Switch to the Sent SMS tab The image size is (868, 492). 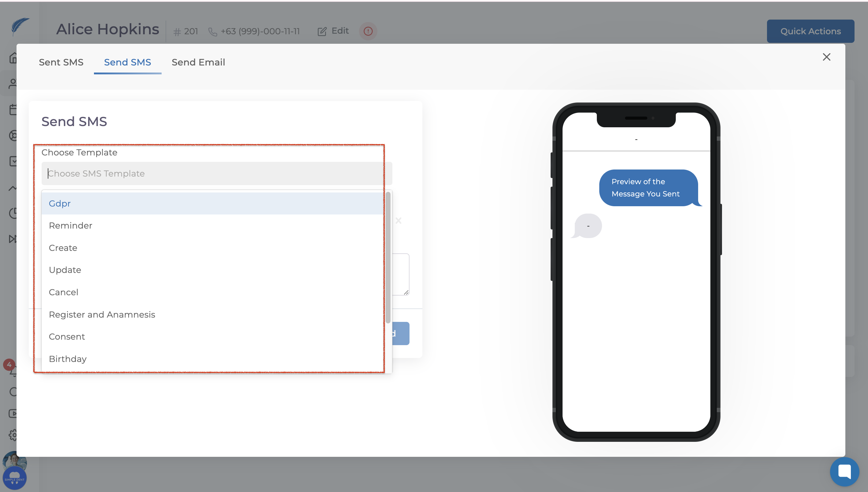pos(61,62)
